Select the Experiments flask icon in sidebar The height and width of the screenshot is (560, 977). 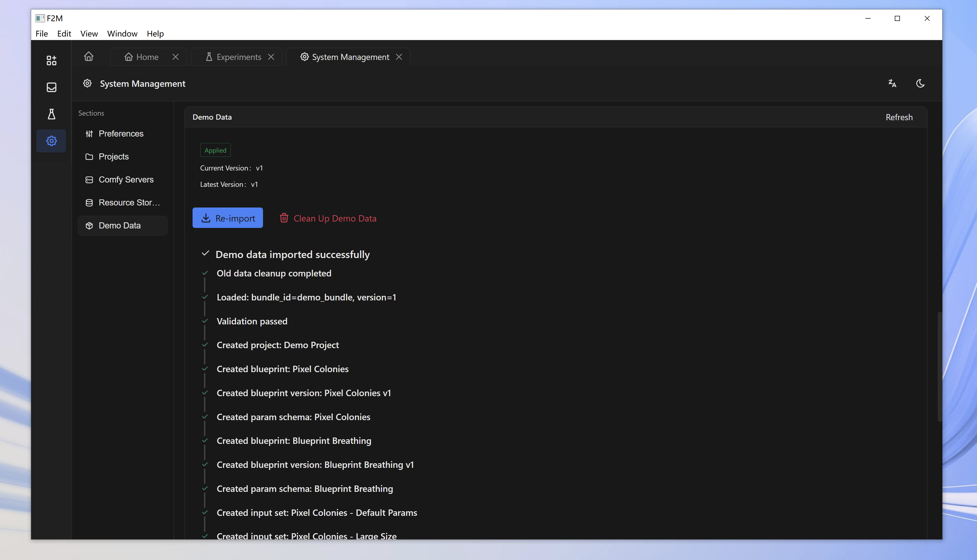[x=51, y=114]
